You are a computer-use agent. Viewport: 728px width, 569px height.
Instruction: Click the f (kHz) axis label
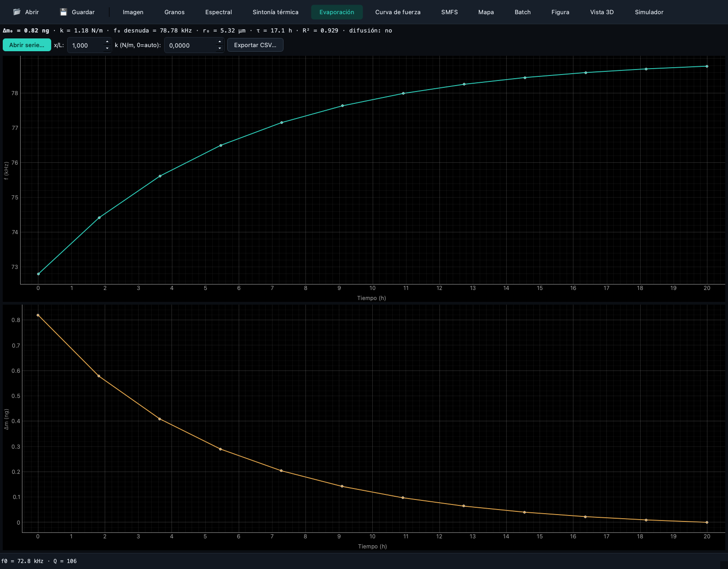click(x=6, y=171)
